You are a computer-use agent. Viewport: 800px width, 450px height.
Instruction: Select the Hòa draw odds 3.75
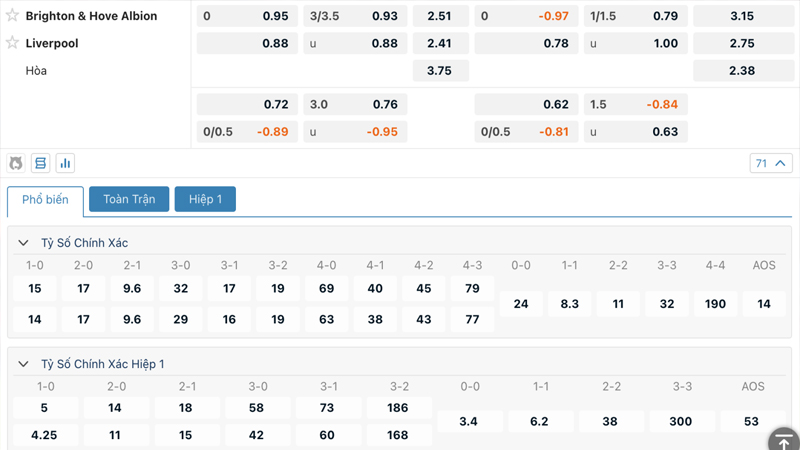pyautogui.click(x=439, y=71)
